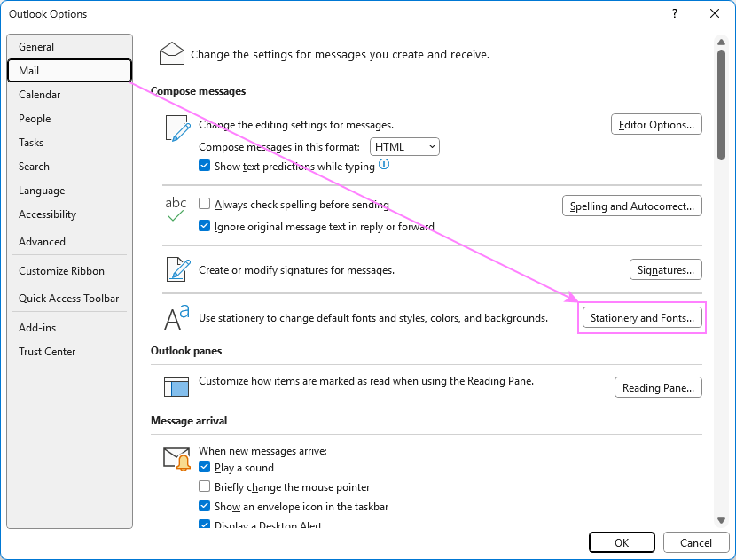Image resolution: width=736 pixels, height=560 pixels.
Task: Open the People options category
Action: tap(69, 118)
